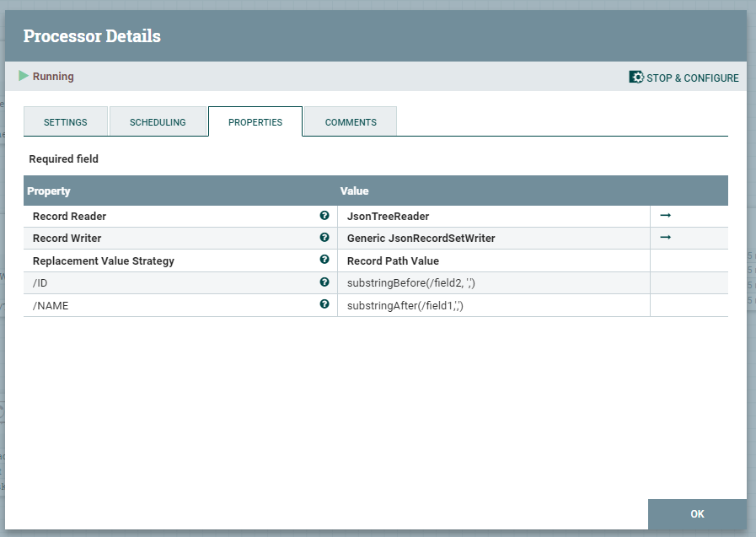Click the Value column header

point(354,191)
